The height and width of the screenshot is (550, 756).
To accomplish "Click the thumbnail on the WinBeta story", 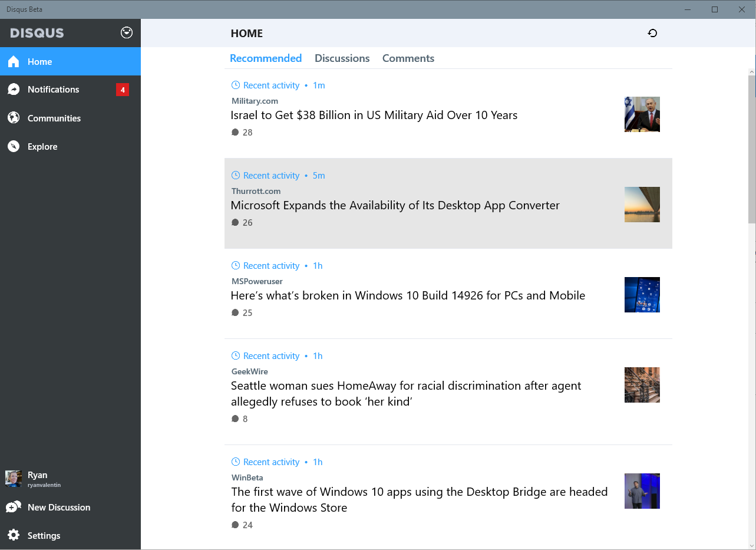I will pyautogui.click(x=642, y=490).
